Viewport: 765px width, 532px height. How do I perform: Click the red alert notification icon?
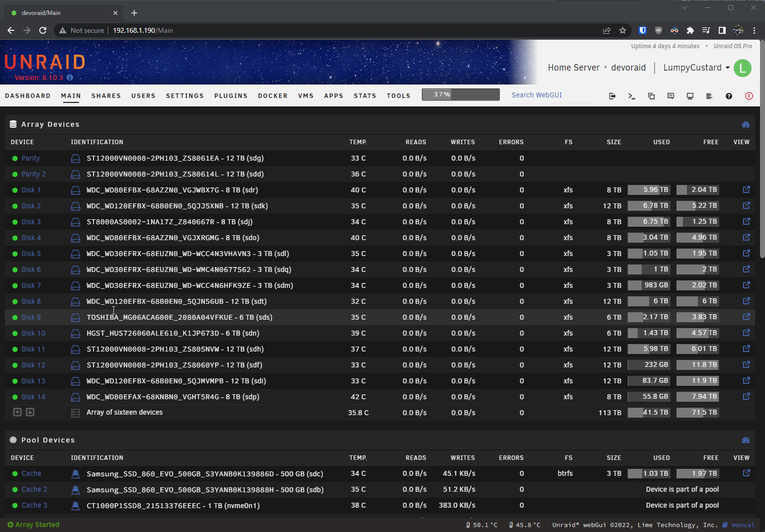pyautogui.click(x=749, y=96)
